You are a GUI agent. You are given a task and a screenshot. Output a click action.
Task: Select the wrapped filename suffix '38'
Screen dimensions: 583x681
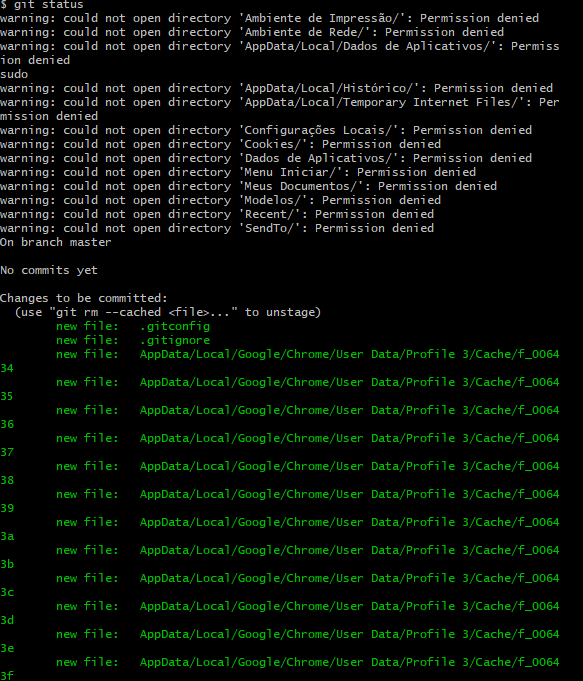[7, 480]
